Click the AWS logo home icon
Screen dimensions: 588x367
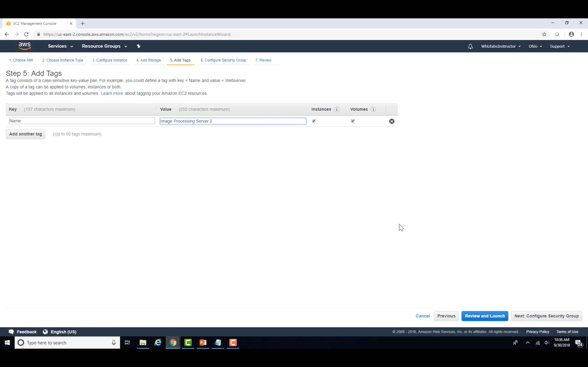tap(25, 46)
